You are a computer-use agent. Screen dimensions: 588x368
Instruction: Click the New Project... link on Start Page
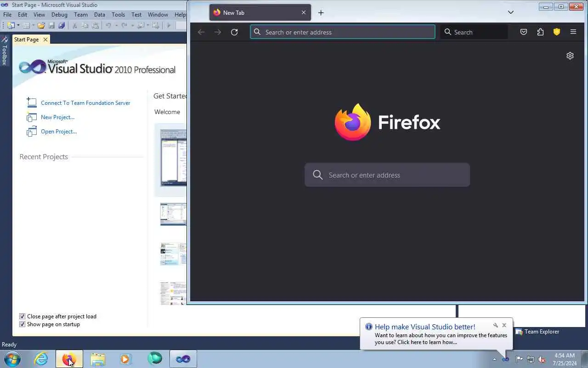click(x=57, y=117)
